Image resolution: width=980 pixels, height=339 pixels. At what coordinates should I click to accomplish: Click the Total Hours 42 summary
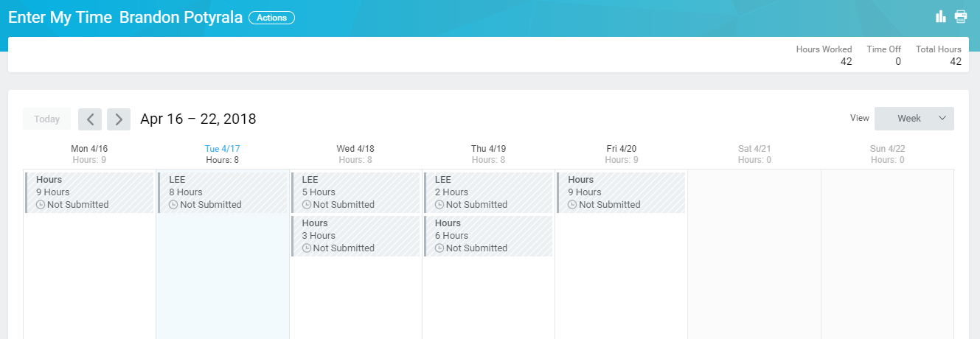pyautogui.click(x=939, y=55)
